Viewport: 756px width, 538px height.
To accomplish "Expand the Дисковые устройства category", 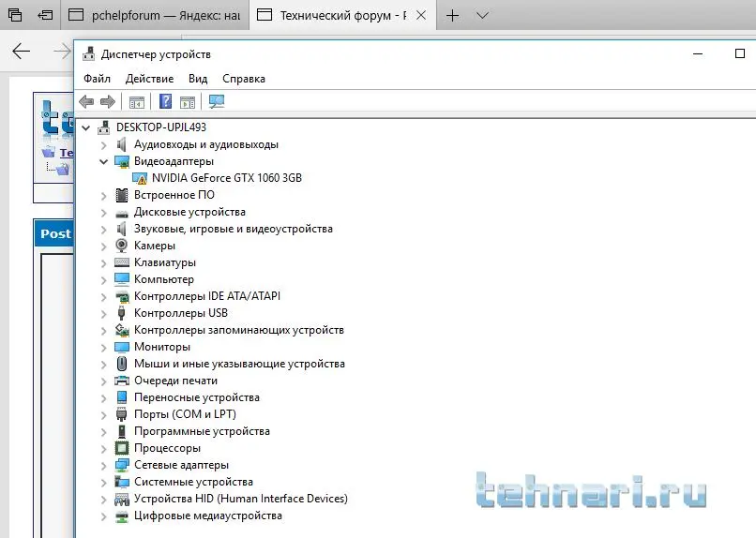I will [x=104, y=213].
